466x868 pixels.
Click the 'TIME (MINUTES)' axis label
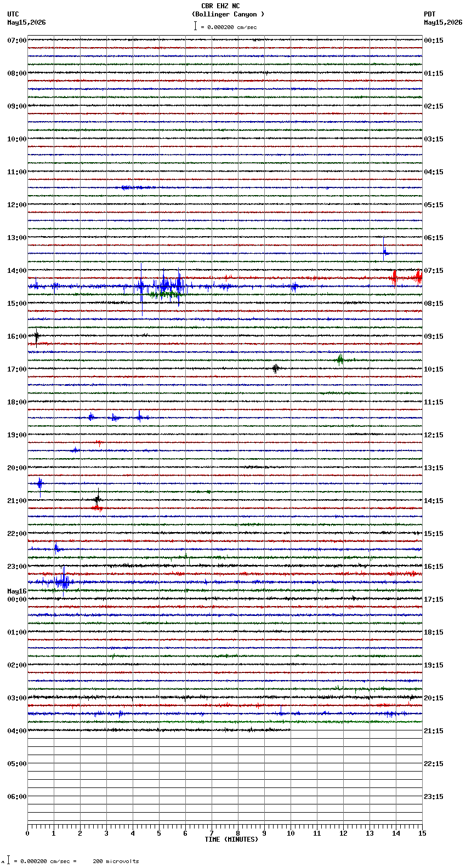pyautogui.click(x=231, y=840)
